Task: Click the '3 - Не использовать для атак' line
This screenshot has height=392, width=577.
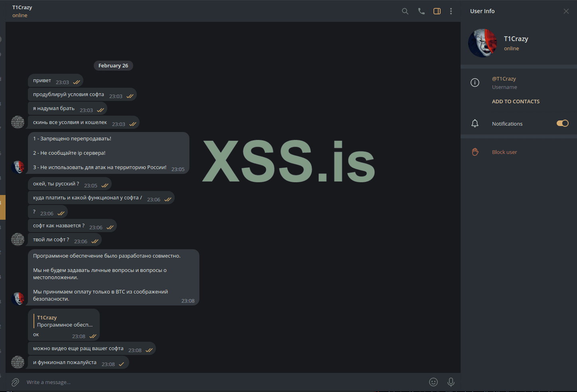Action: point(100,167)
